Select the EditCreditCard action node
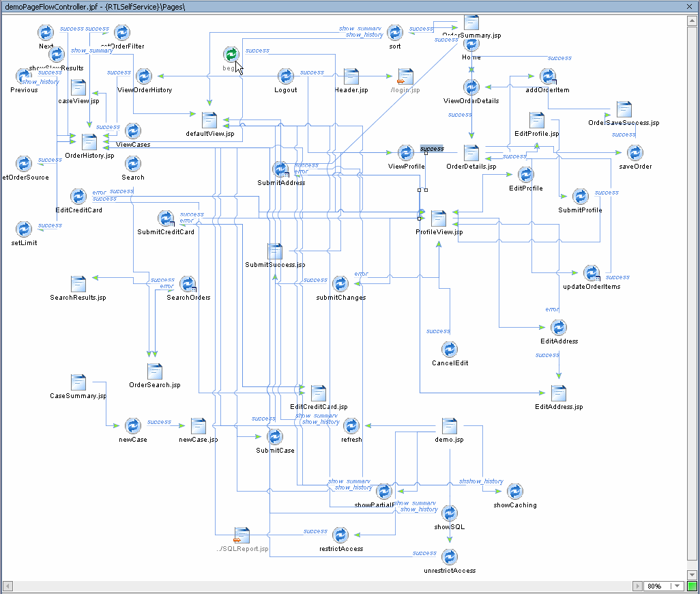The height and width of the screenshot is (594, 700). 78,197
